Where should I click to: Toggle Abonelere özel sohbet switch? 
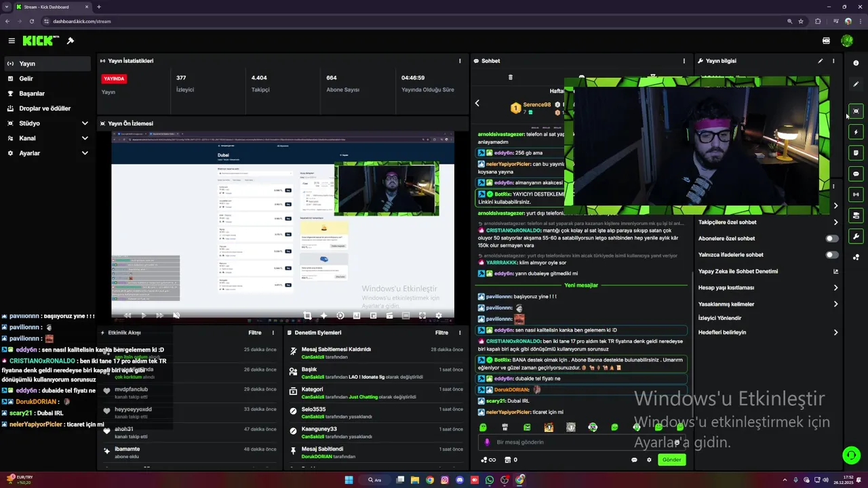pos(831,239)
